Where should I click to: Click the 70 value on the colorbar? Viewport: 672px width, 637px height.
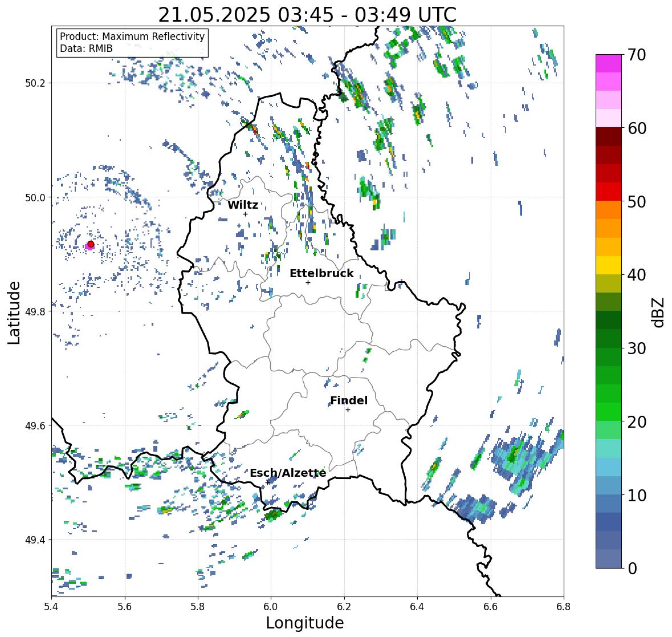(637, 55)
